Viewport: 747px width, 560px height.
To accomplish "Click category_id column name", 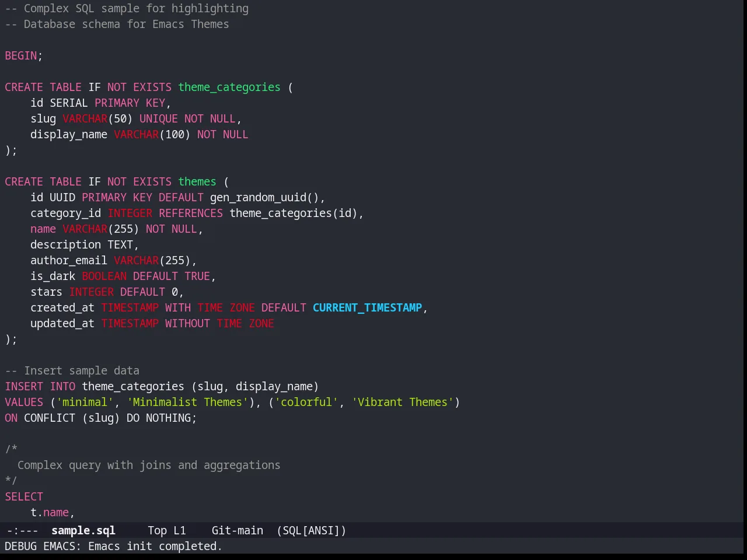I will pos(66,213).
